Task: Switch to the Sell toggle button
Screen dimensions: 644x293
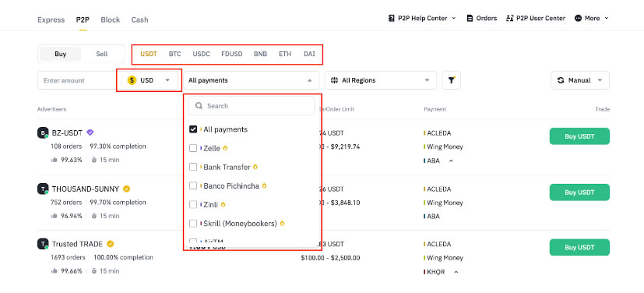Action: click(102, 54)
